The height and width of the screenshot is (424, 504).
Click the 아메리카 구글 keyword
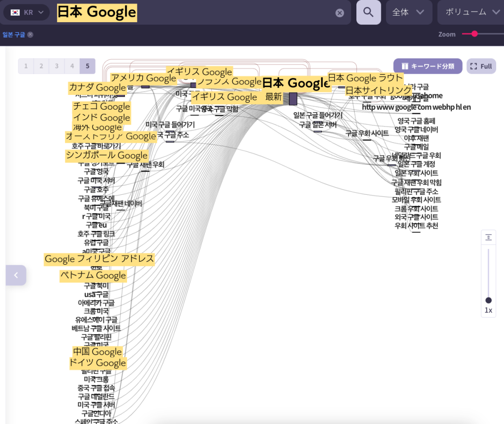[96, 303]
